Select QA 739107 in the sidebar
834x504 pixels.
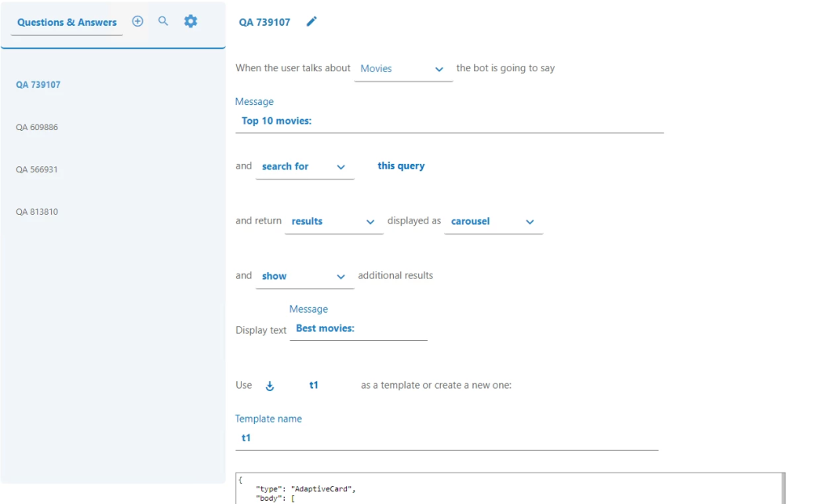pos(38,85)
